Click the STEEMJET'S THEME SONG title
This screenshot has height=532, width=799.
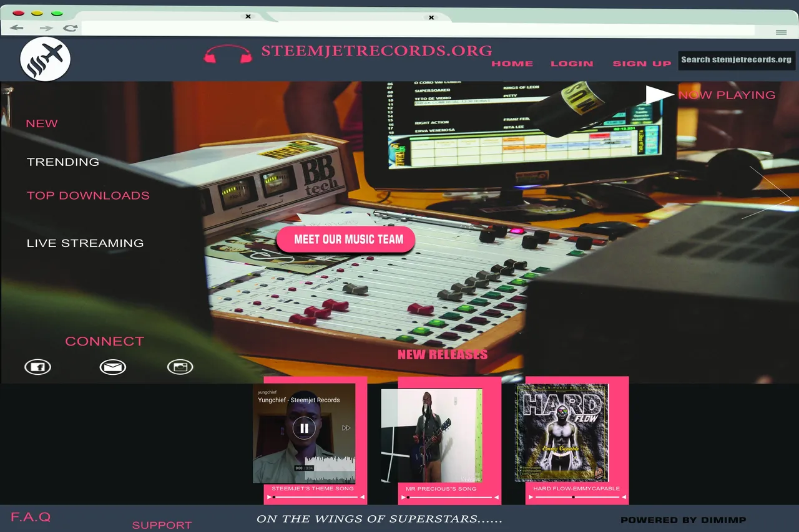[313, 489]
